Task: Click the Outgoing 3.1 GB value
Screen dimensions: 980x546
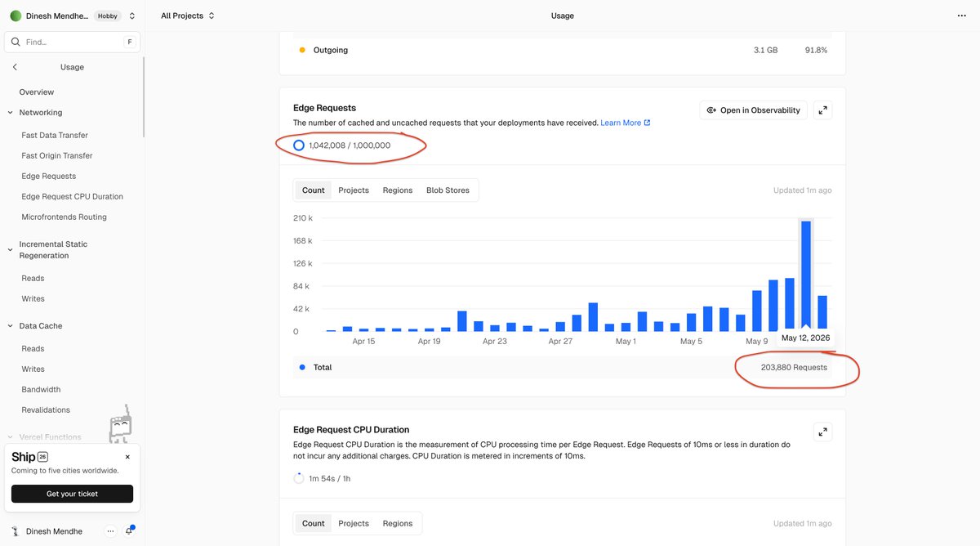Action: (x=765, y=51)
